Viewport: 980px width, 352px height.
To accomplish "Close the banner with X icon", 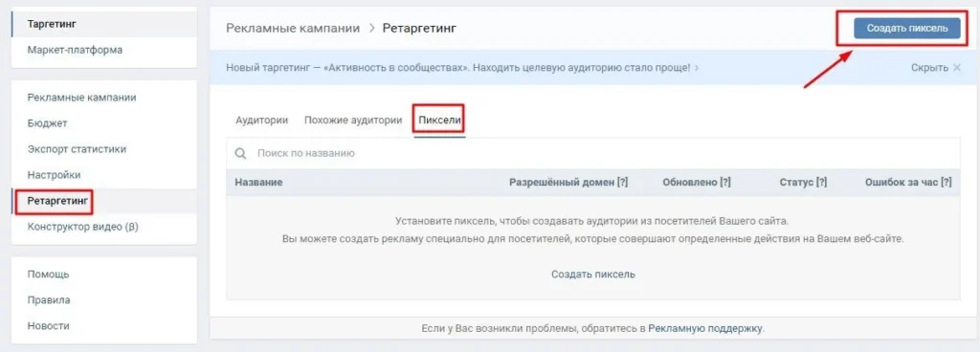I will (956, 67).
